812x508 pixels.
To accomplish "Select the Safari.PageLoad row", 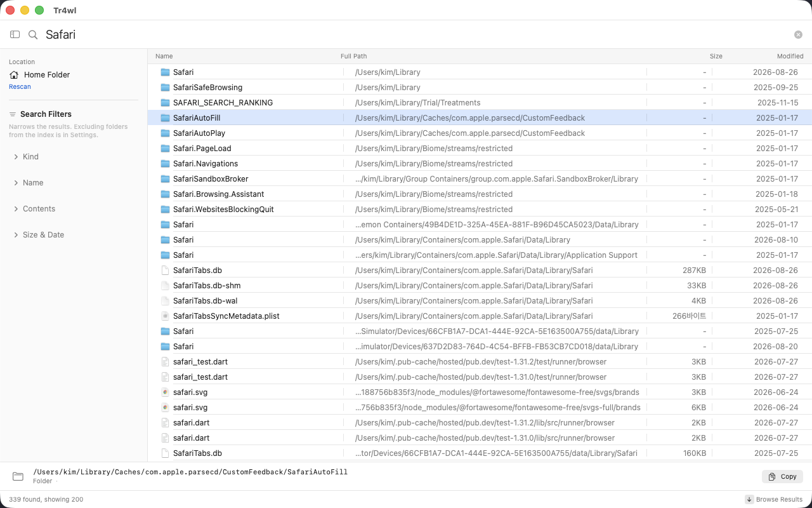I will click(x=480, y=148).
